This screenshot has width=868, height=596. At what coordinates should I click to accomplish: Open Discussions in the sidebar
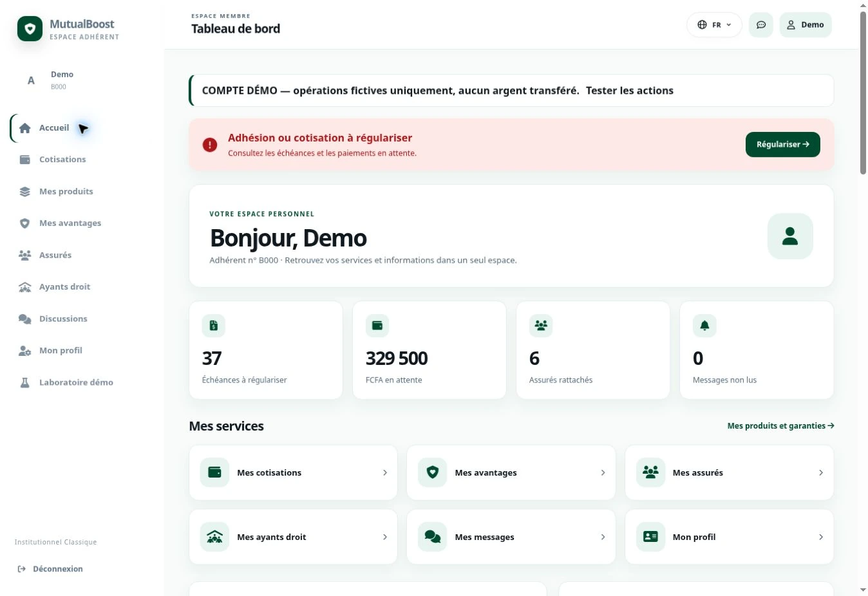click(82, 319)
